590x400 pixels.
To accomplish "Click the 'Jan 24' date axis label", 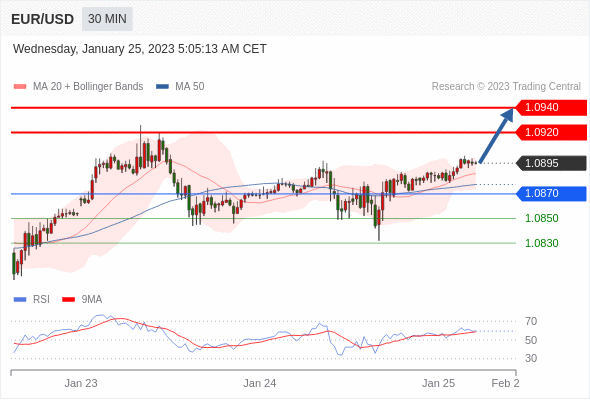I will [260, 383].
